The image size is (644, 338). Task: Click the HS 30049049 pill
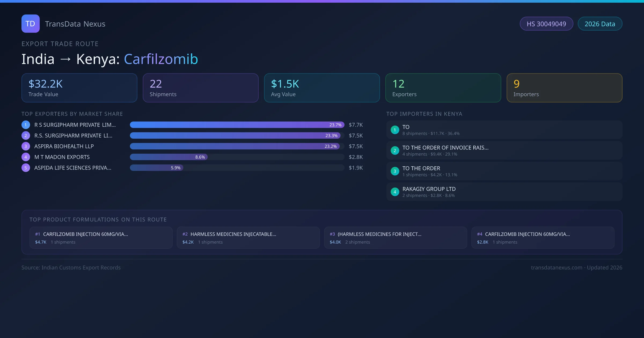coord(546,24)
